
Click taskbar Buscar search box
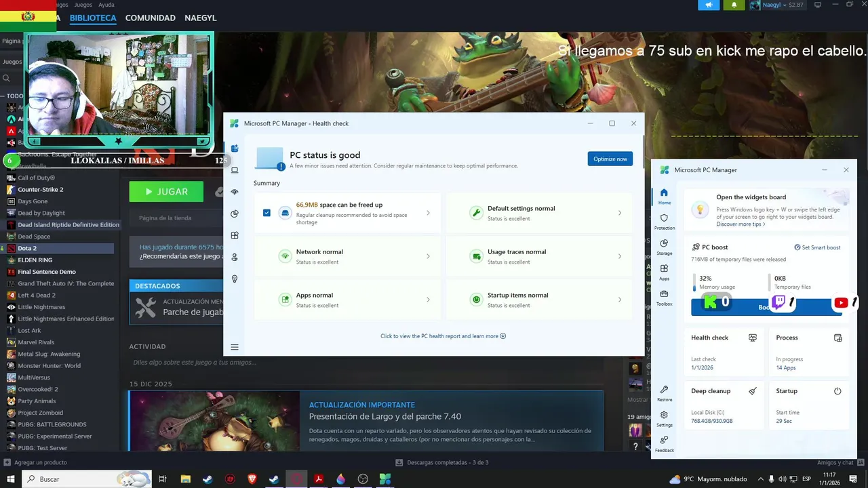coord(87,479)
